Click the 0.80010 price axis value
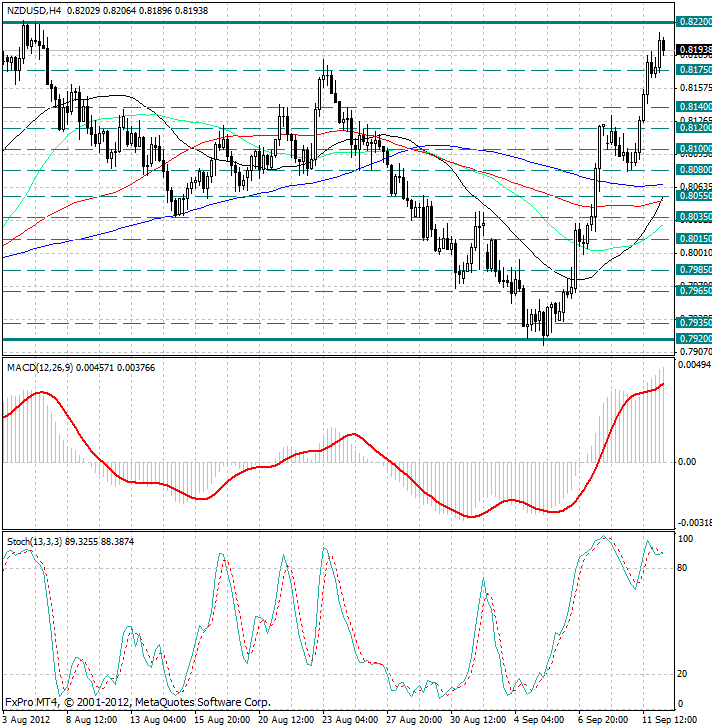 tap(695, 253)
